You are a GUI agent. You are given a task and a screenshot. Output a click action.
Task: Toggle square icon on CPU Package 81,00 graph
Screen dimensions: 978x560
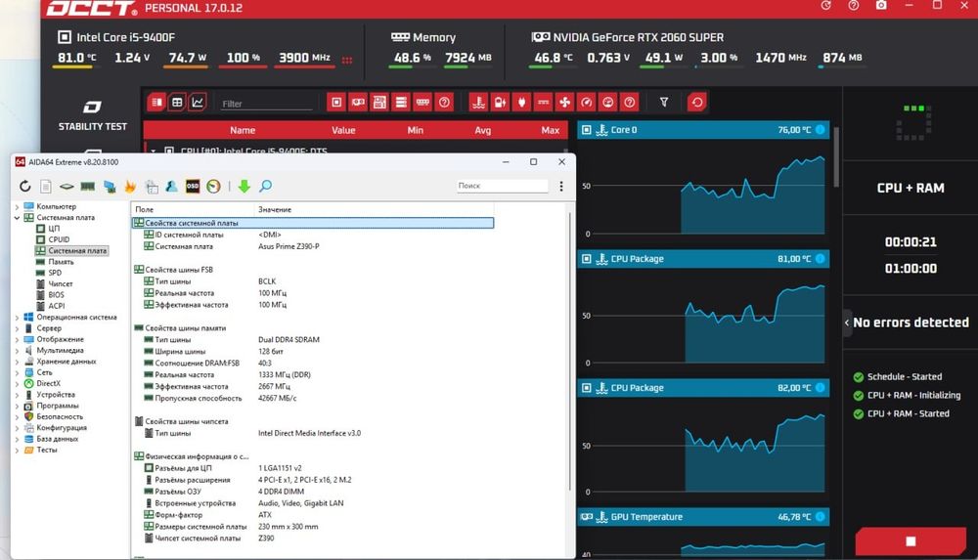click(586, 259)
